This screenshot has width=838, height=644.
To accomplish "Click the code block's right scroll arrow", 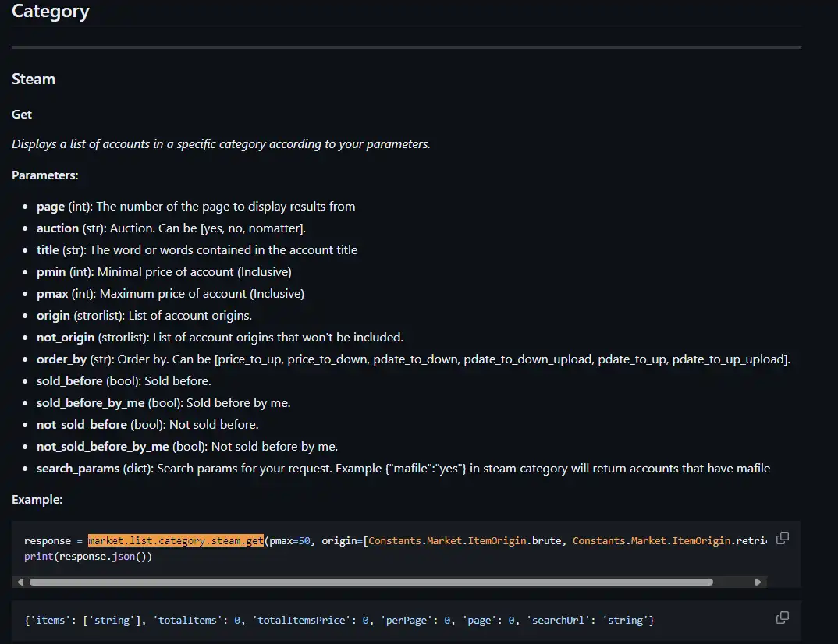I will 758,582.
